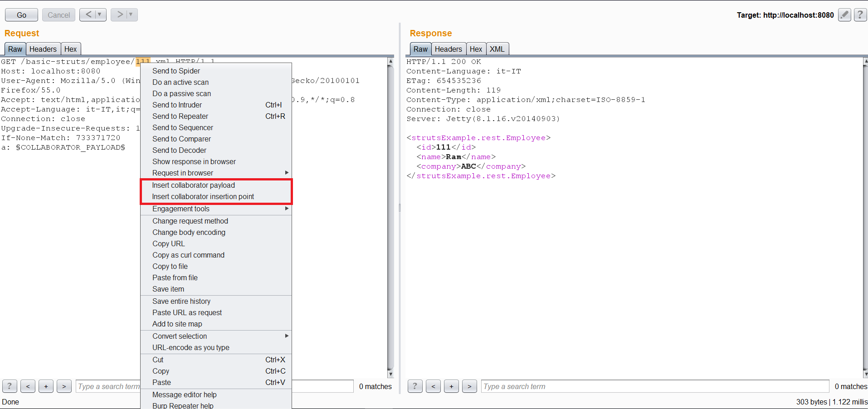This screenshot has width=868, height=409.
Task: Choose Send to Intruder
Action: click(216, 105)
